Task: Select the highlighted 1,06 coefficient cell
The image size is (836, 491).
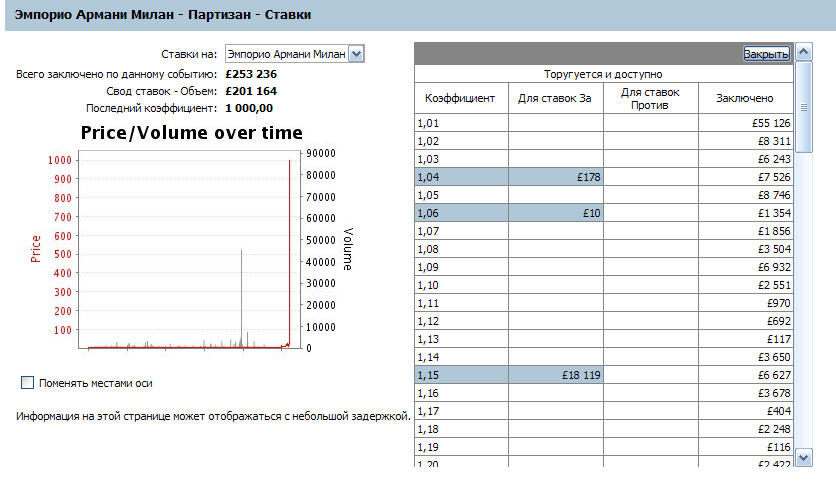Action: pos(461,213)
